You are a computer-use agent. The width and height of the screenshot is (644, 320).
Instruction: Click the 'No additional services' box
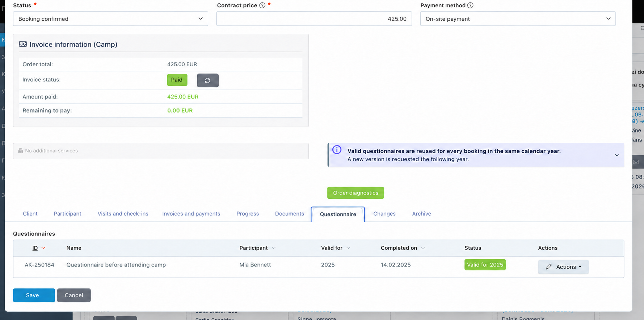pos(161,151)
